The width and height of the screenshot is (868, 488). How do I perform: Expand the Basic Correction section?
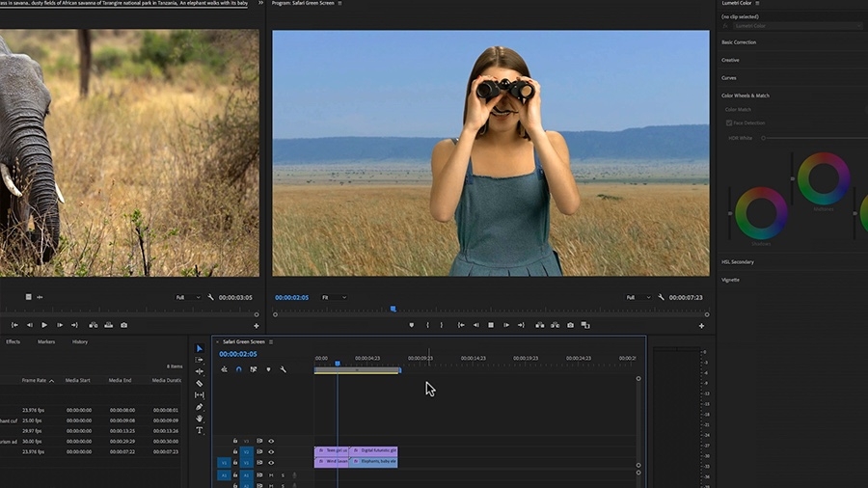[x=739, y=42]
